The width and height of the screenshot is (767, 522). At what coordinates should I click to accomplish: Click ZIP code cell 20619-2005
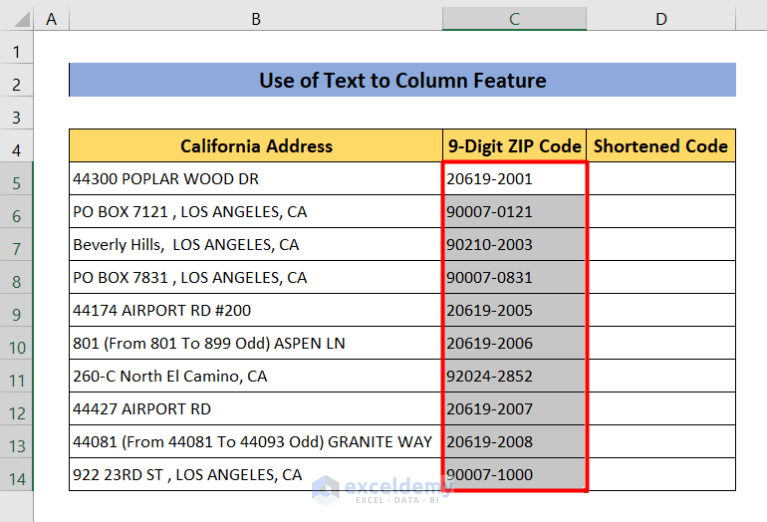click(515, 310)
